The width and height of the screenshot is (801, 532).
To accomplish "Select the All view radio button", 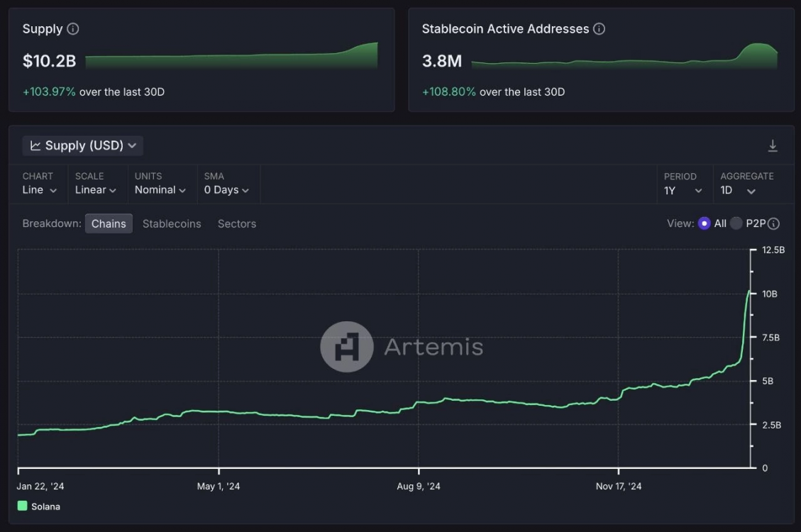I will pos(704,223).
